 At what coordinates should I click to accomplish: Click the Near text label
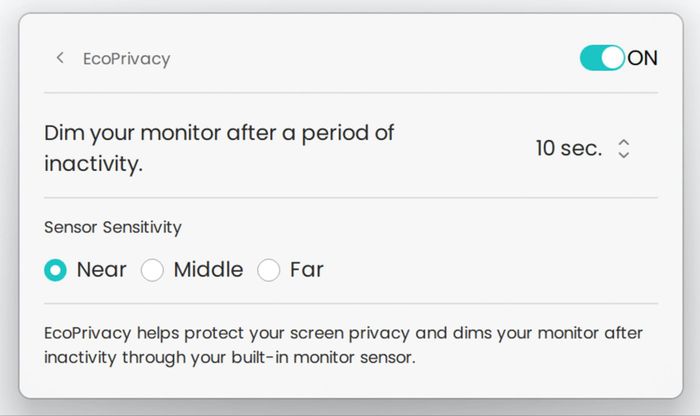click(102, 270)
